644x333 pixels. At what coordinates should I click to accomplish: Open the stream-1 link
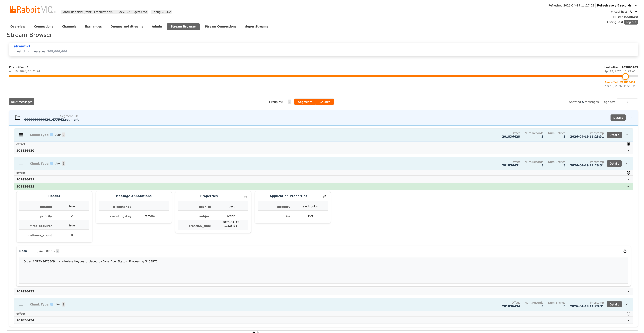pyautogui.click(x=22, y=46)
